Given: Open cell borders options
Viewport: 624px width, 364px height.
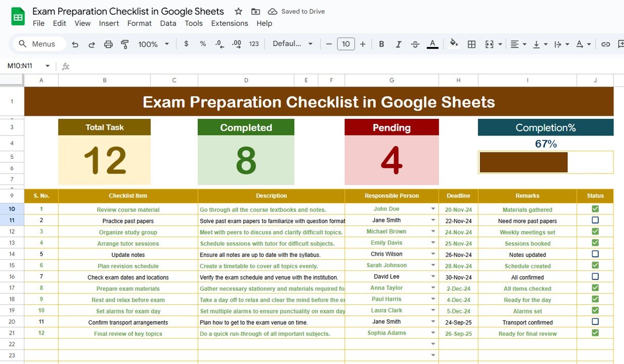Looking at the screenshot, I should click(472, 44).
